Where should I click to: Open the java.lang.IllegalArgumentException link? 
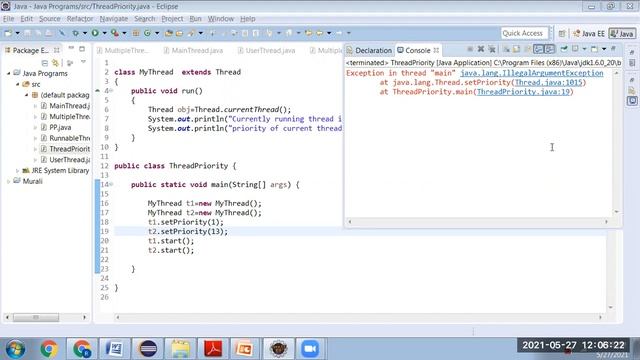[531, 73]
